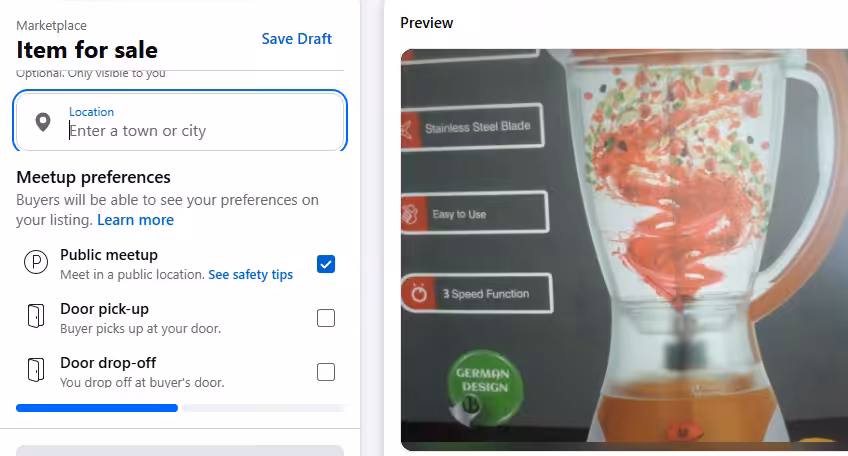Click the blue listing progress bar
Image resolution: width=848 pixels, height=456 pixels.
97,408
